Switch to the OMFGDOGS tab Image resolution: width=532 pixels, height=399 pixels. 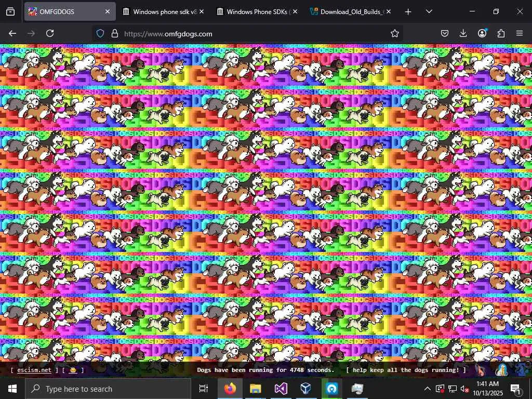coord(70,11)
